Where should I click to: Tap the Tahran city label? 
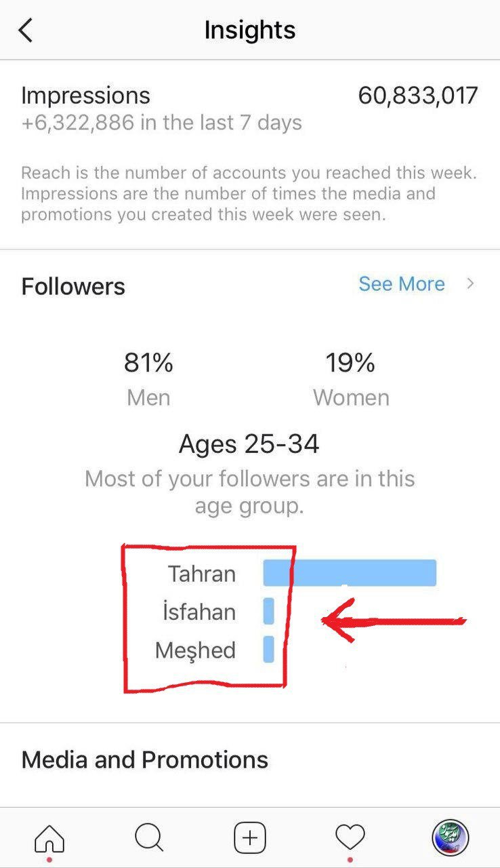tap(202, 574)
